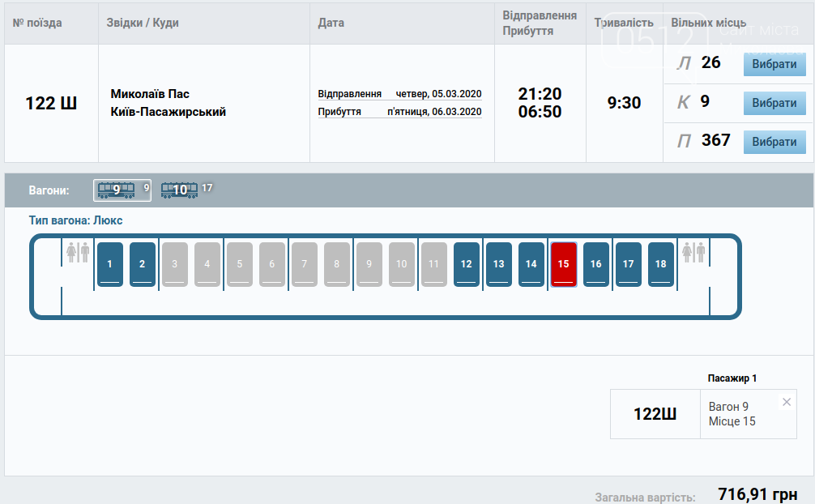Choose Купе class with Вибрати button
The height and width of the screenshot is (504, 815).
pyautogui.click(x=774, y=103)
